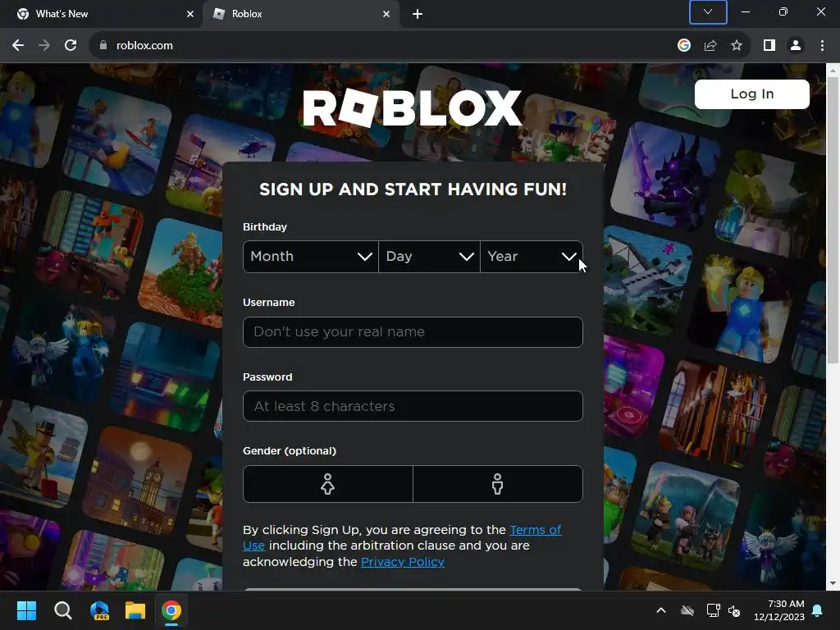Click the Roblox logo

click(413, 108)
